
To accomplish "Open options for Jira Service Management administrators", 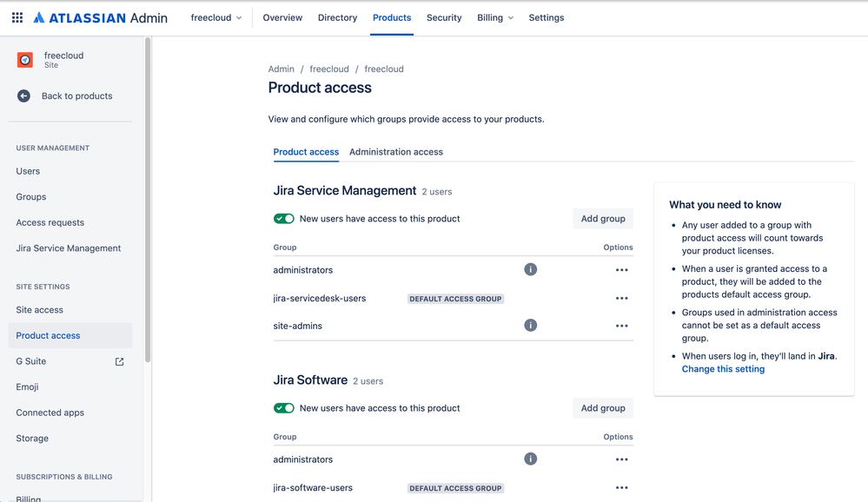I will (x=621, y=270).
